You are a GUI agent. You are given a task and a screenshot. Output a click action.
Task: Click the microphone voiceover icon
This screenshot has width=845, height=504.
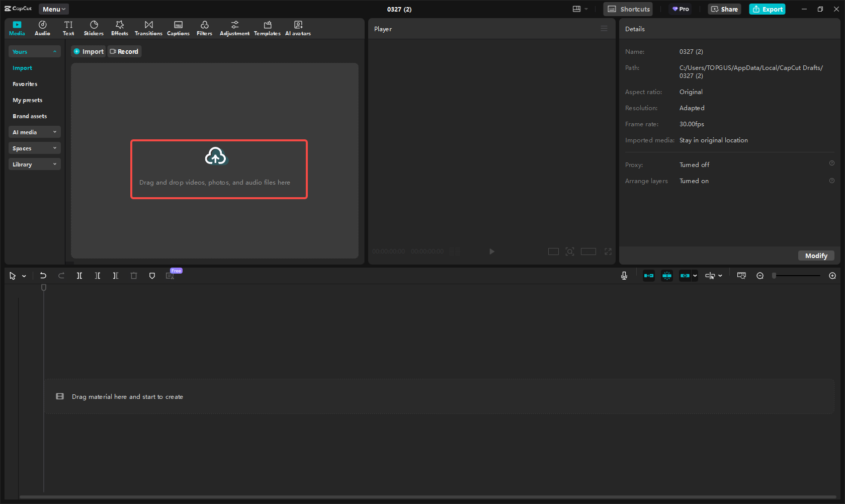coord(624,276)
